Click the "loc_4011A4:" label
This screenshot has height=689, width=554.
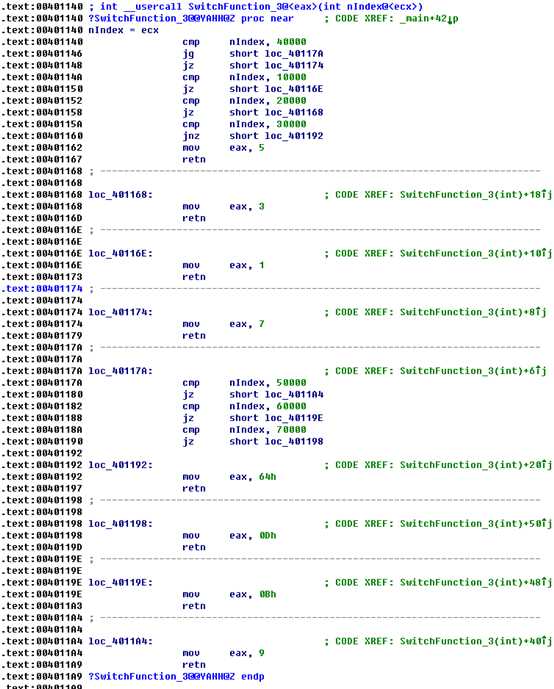[x=120, y=642]
